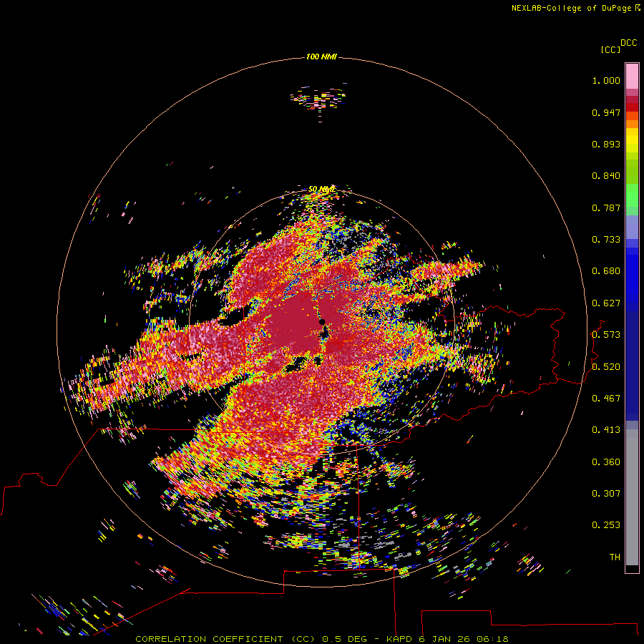Select the 0.840 legend value
Image resolution: width=644 pixels, height=644 pixels.
point(606,176)
